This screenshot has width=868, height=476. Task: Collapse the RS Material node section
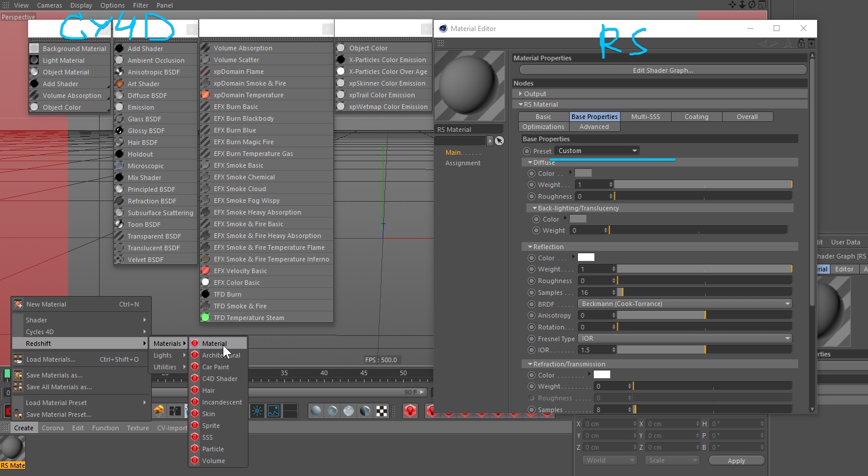(x=520, y=104)
